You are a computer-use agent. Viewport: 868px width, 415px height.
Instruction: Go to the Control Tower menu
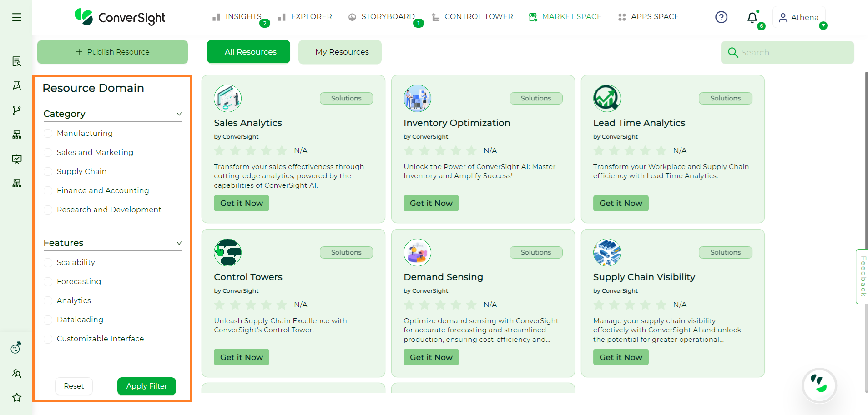(479, 17)
